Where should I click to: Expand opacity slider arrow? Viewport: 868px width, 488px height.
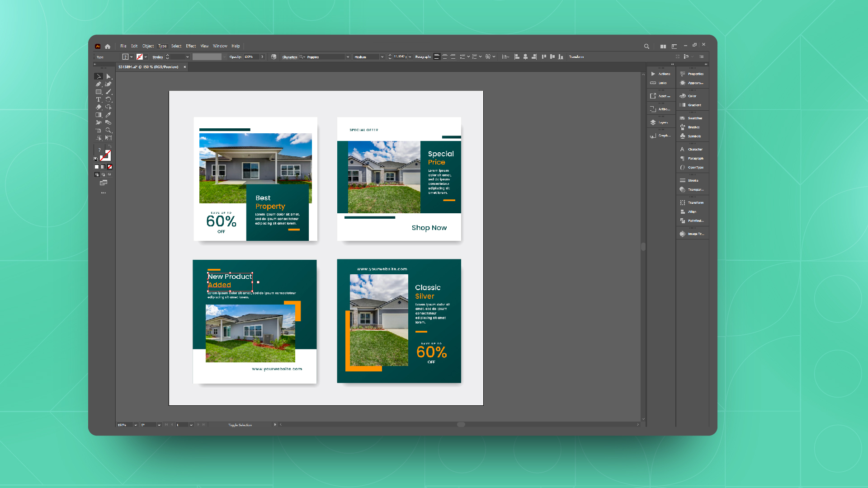[262, 57]
